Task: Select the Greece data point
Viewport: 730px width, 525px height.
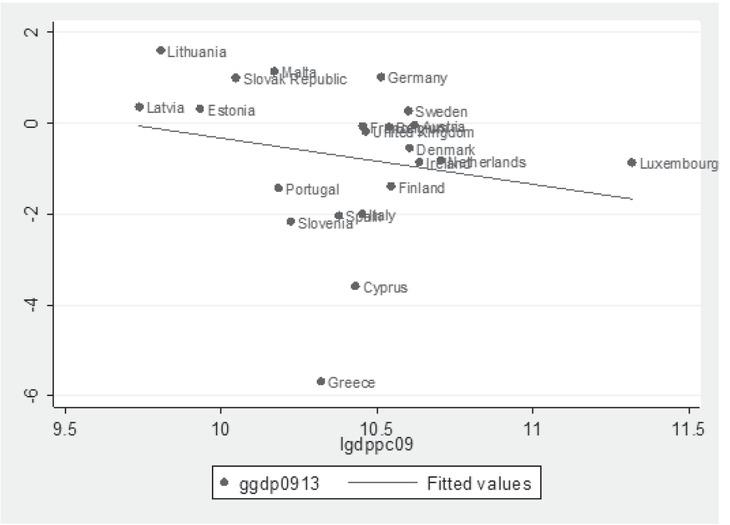Action: [321, 381]
